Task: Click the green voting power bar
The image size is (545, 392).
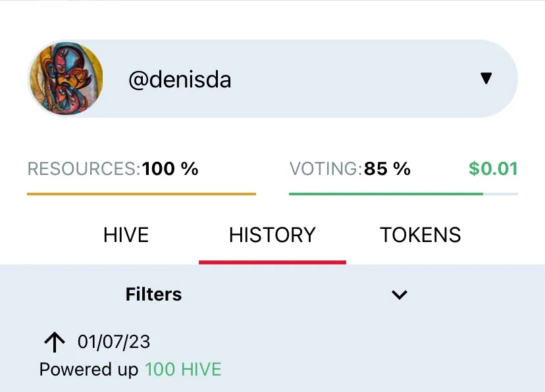Action: [x=386, y=194]
